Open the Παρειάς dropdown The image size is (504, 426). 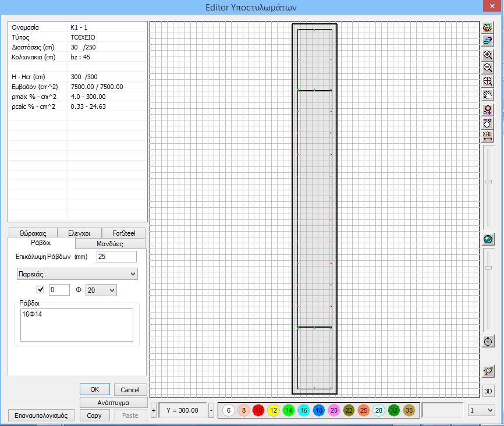77,274
